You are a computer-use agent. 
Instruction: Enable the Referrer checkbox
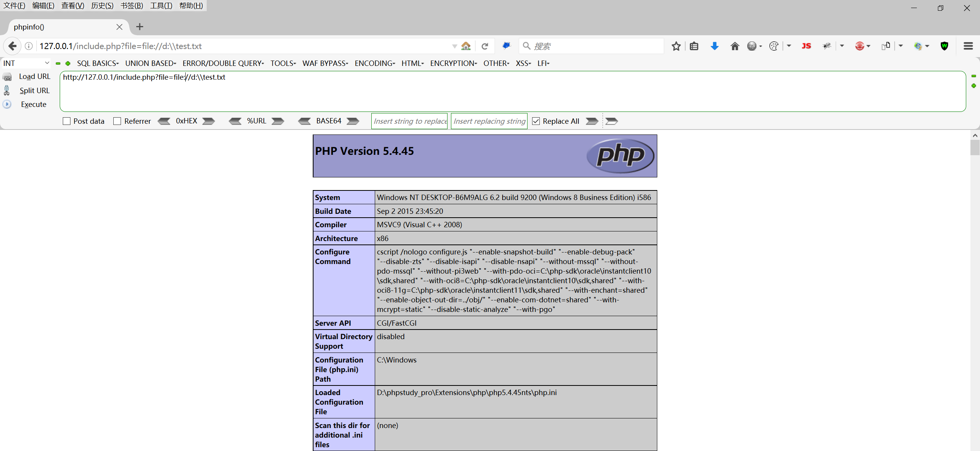coord(118,121)
